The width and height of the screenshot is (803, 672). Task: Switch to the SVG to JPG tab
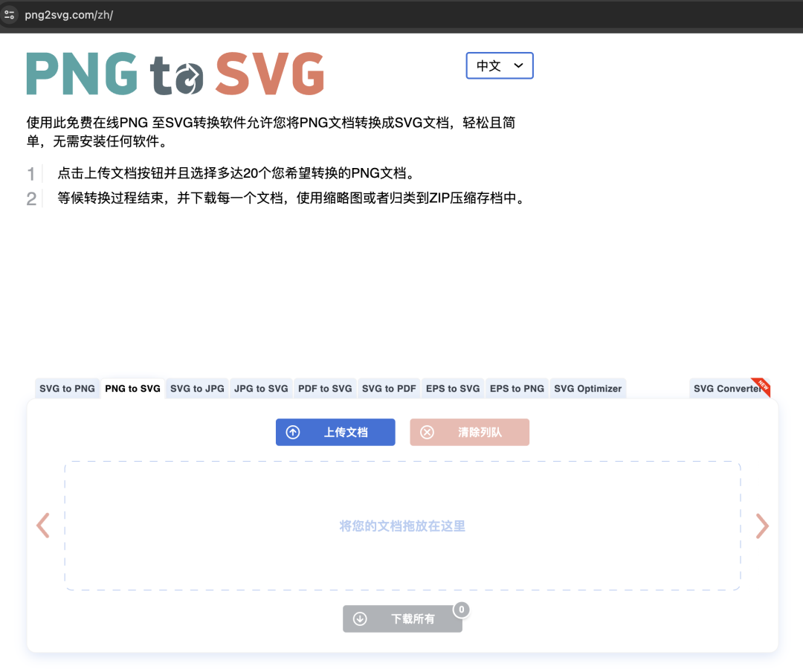197,389
